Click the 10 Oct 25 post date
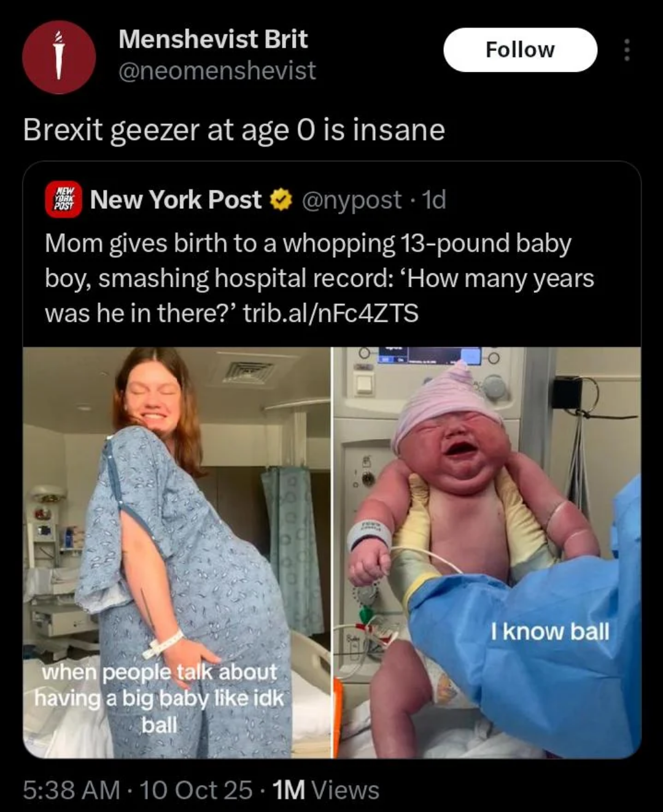The width and height of the screenshot is (663, 812). click(x=196, y=790)
